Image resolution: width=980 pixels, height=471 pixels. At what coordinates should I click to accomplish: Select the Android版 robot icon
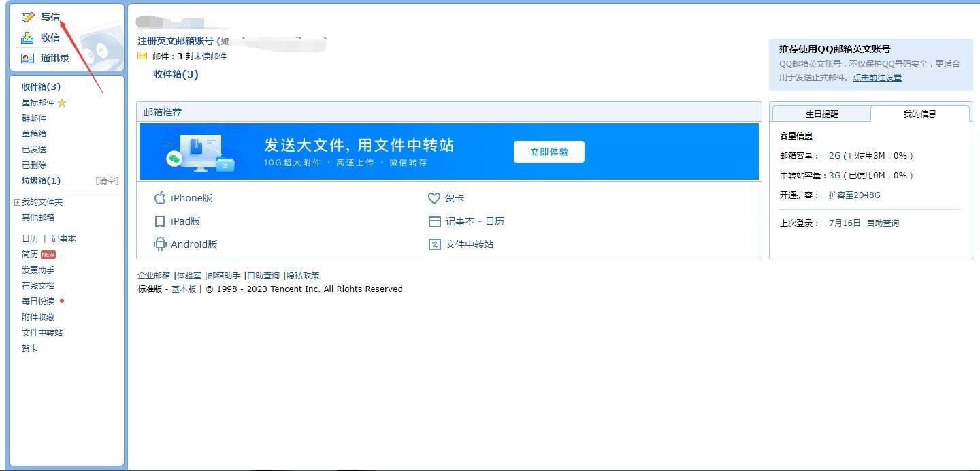[160, 244]
